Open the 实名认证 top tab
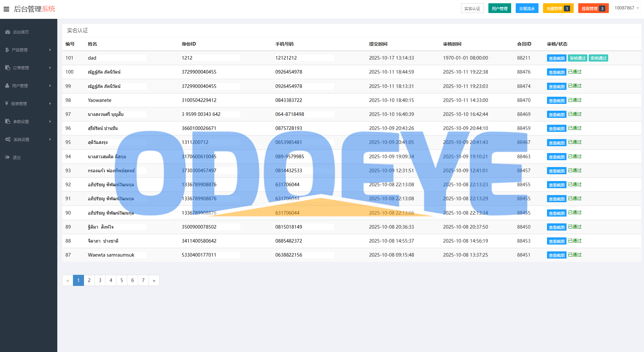 472,8
